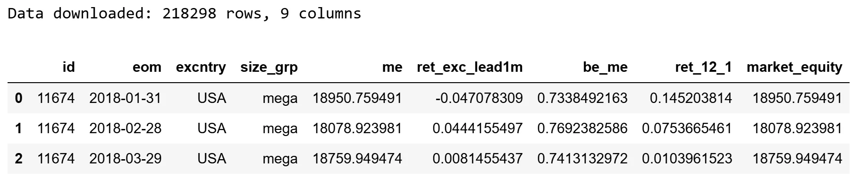Click row index 1 label
868x179 pixels.
click(18, 128)
